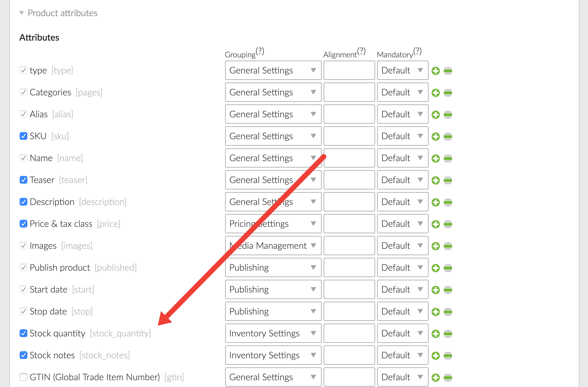Open Grouping dropdown for Images row

click(273, 246)
